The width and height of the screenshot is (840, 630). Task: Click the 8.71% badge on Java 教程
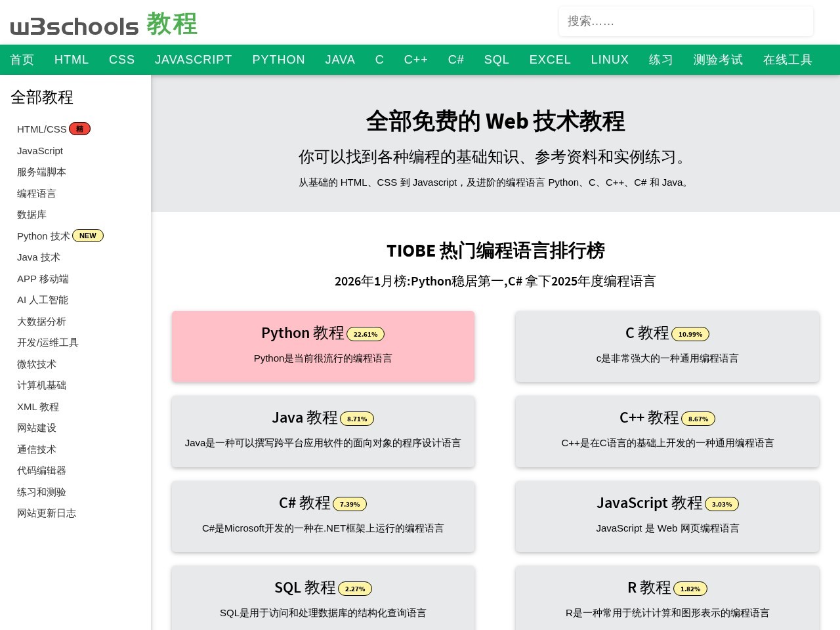point(357,419)
